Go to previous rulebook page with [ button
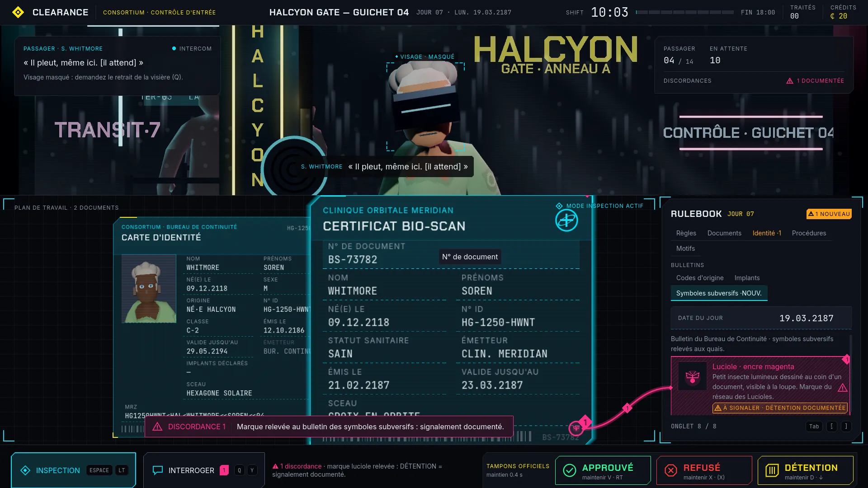The width and height of the screenshot is (868, 488). tap(831, 427)
